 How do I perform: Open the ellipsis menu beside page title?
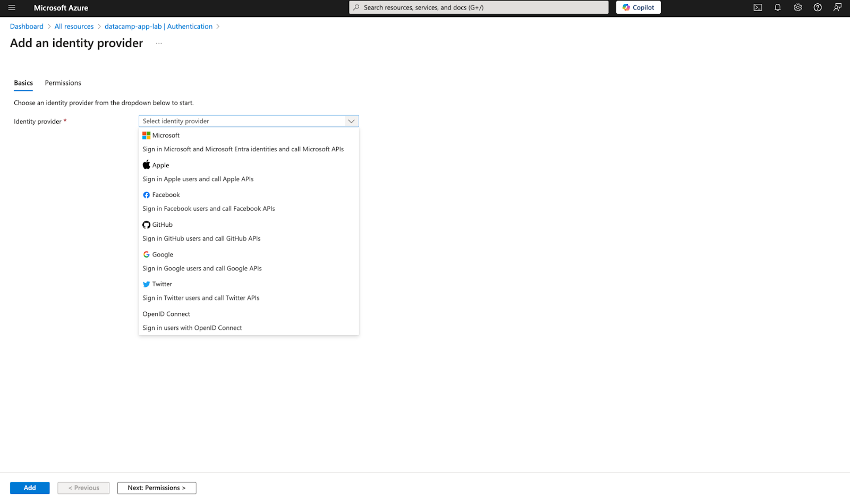159,44
